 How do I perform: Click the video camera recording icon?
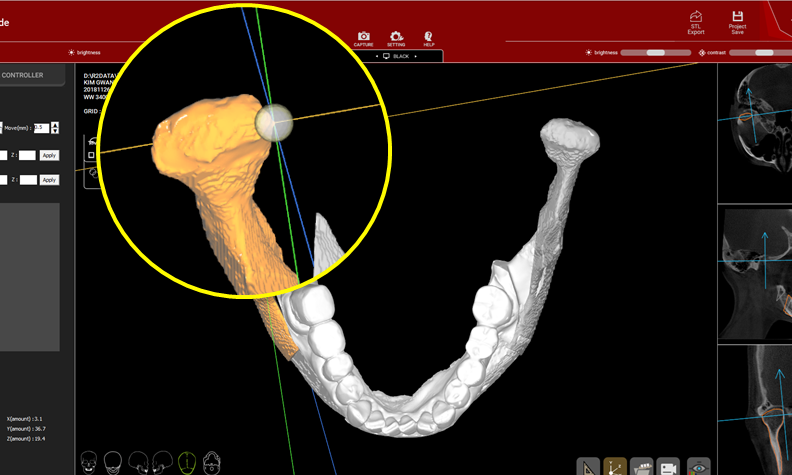click(668, 466)
